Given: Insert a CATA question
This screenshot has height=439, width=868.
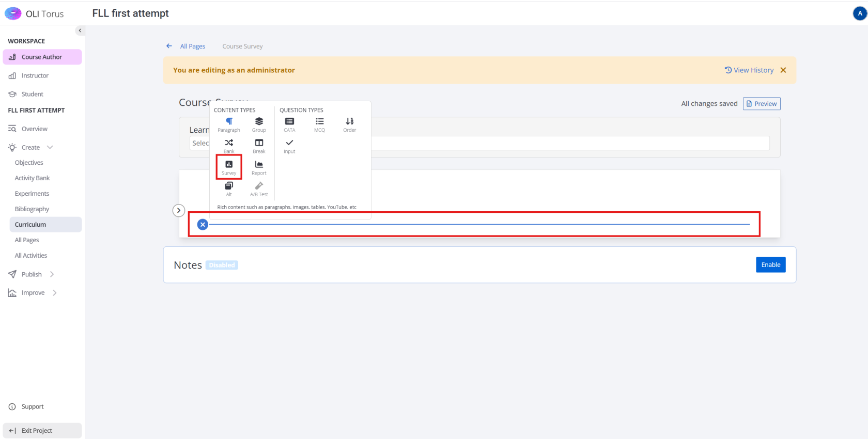Looking at the screenshot, I should pyautogui.click(x=289, y=124).
